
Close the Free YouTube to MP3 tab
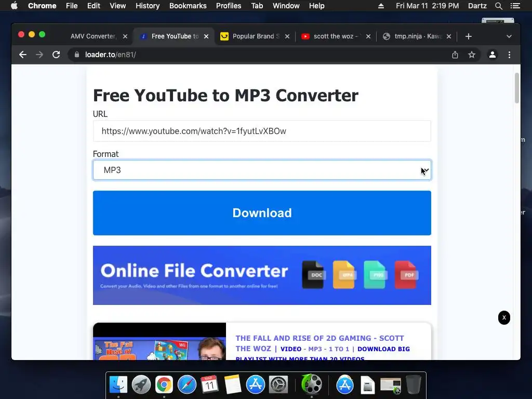[206, 36]
